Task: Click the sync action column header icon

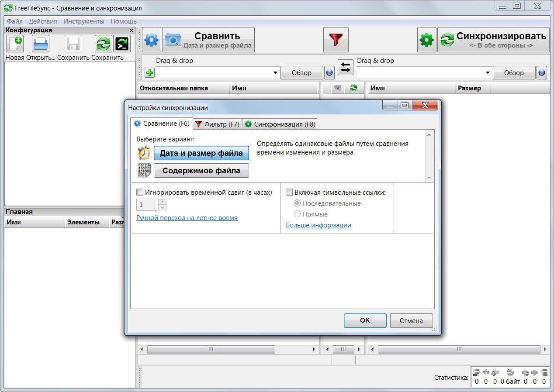Action: 353,88
